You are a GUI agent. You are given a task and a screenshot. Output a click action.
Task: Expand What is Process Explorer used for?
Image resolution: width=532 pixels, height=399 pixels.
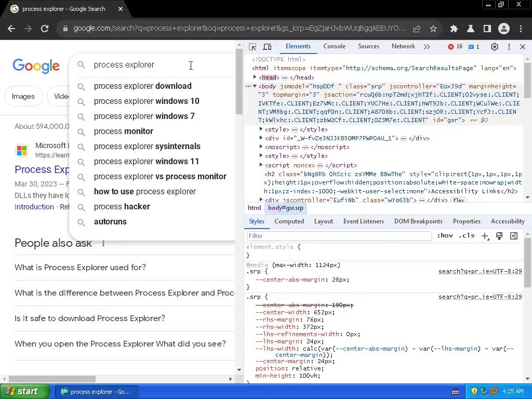click(125, 268)
